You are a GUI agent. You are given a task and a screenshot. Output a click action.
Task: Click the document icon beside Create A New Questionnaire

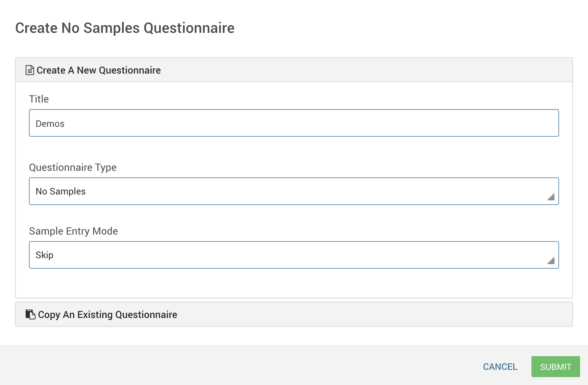[30, 70]
